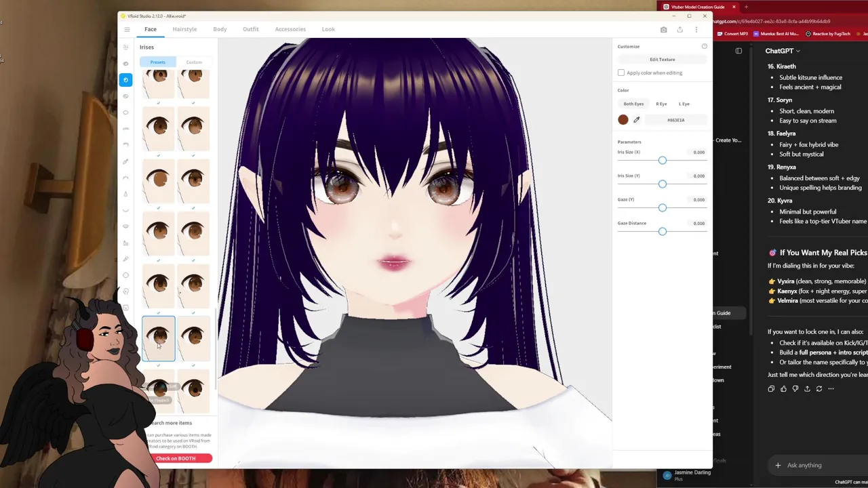
Task: Copy the ChatGPT response
Action: (x=771, y=389)
